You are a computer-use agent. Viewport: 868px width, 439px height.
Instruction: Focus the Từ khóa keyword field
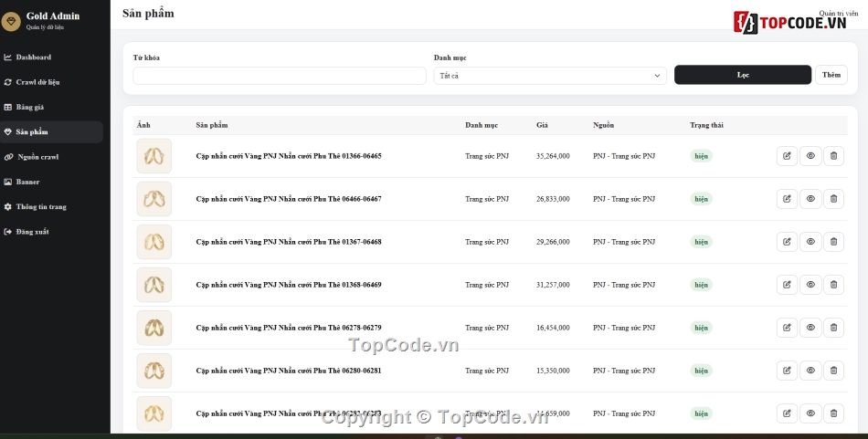click(x=280, y=76)
